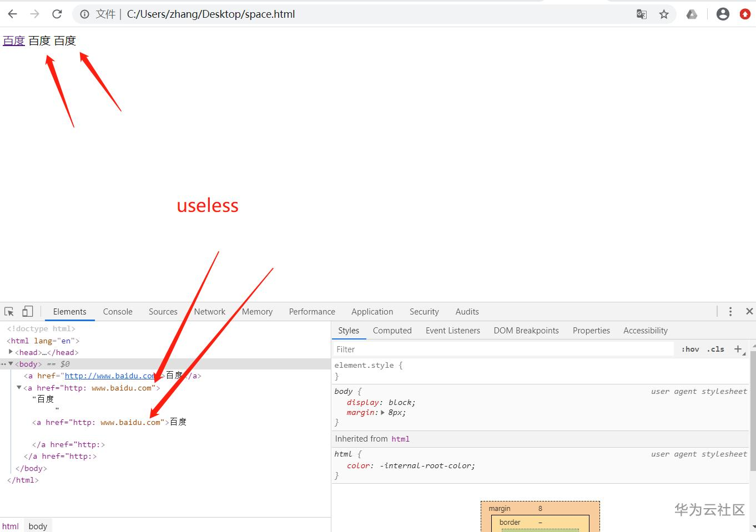This screenshot has height=532, width=756.
Task: Switch to the Elements tab
Action: tap(70, 312)
